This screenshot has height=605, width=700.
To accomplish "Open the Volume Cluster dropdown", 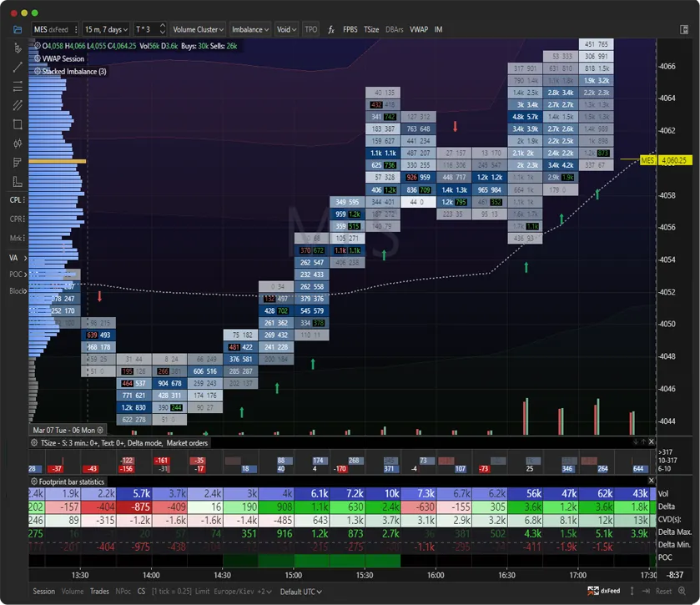I will pyautogui.click(x=197, y=28).
